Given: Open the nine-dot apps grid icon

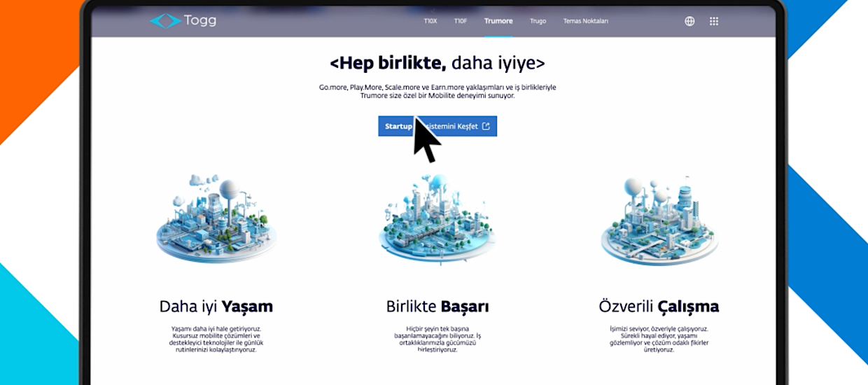Looking at the screenshot, I should [714, 21].
